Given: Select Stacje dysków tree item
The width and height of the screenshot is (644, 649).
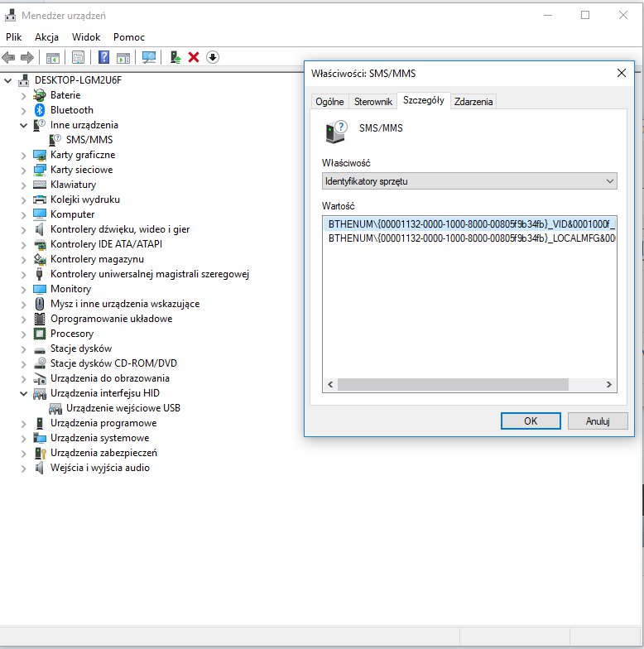Looking at the screenshot, I should click(81, 349).
